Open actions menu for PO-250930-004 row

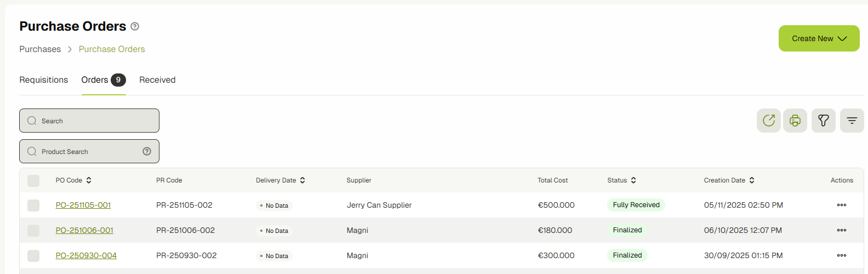pos(842,255)
